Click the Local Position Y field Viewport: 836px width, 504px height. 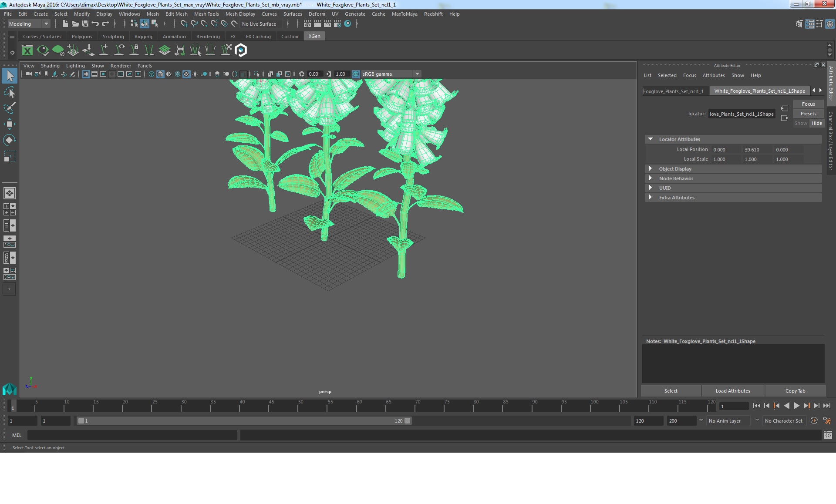pos(757,150)
